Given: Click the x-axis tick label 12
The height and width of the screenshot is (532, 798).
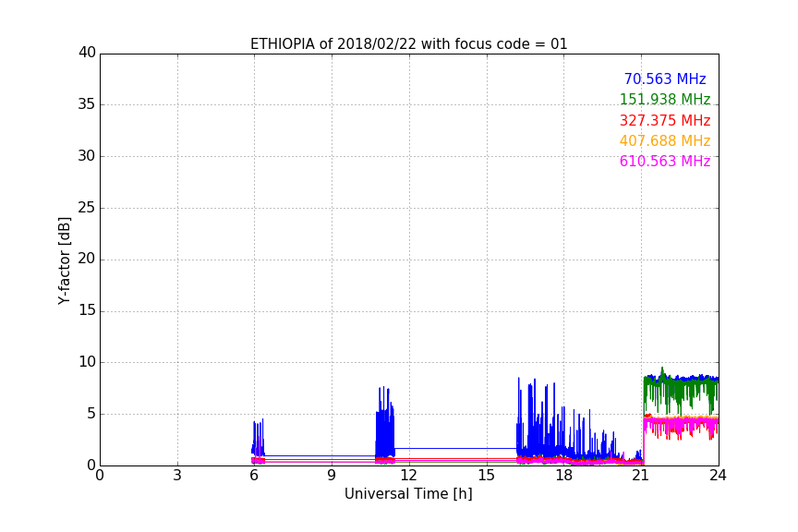Looking at the screenshot, I should pos(408,476).
